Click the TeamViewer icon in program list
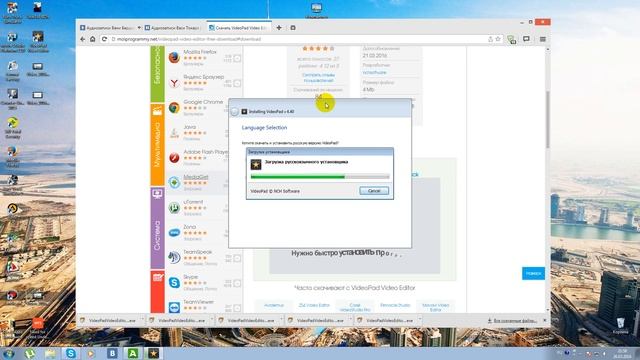This screenshot has width=640, height=360. coord(174,307)
